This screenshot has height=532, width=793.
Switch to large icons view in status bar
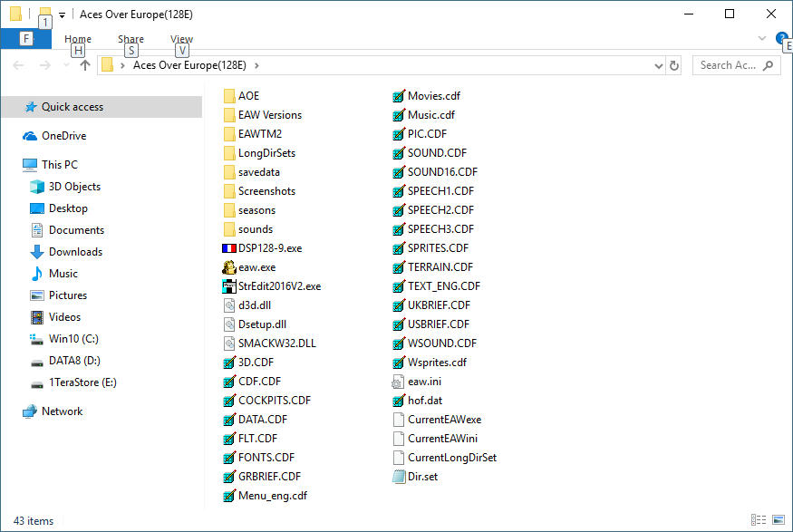click(778, 520)
